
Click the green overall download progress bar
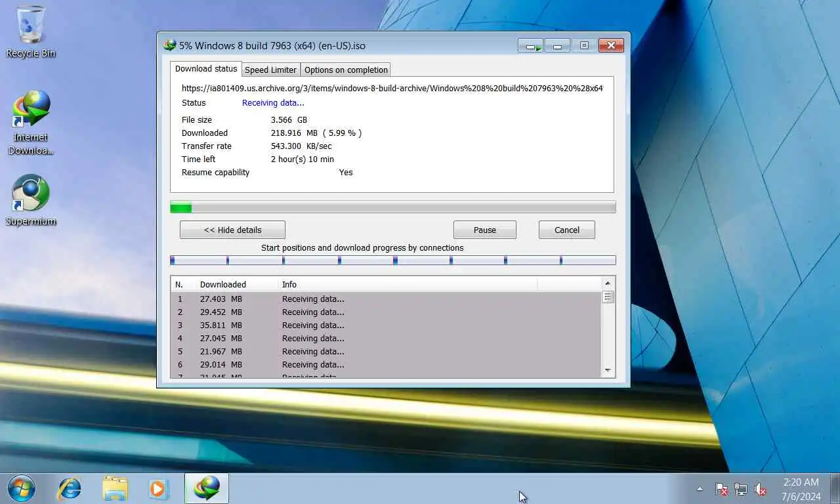click(x=393, y=207)
